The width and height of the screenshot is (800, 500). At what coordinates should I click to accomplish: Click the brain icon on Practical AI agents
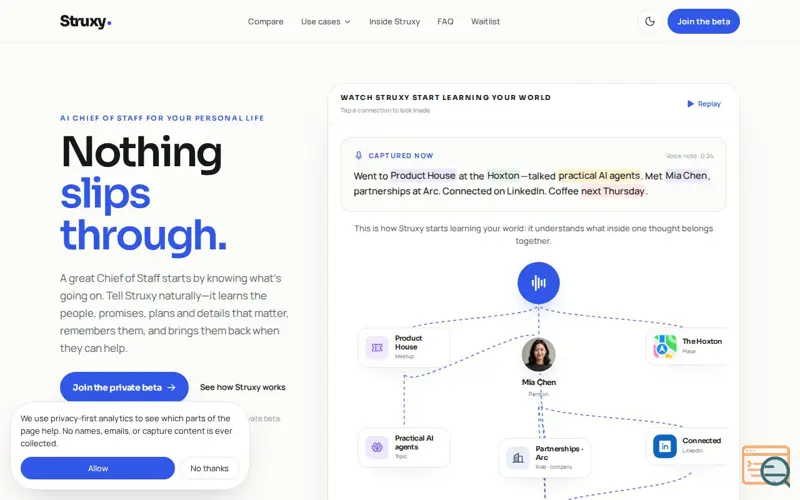377,447
